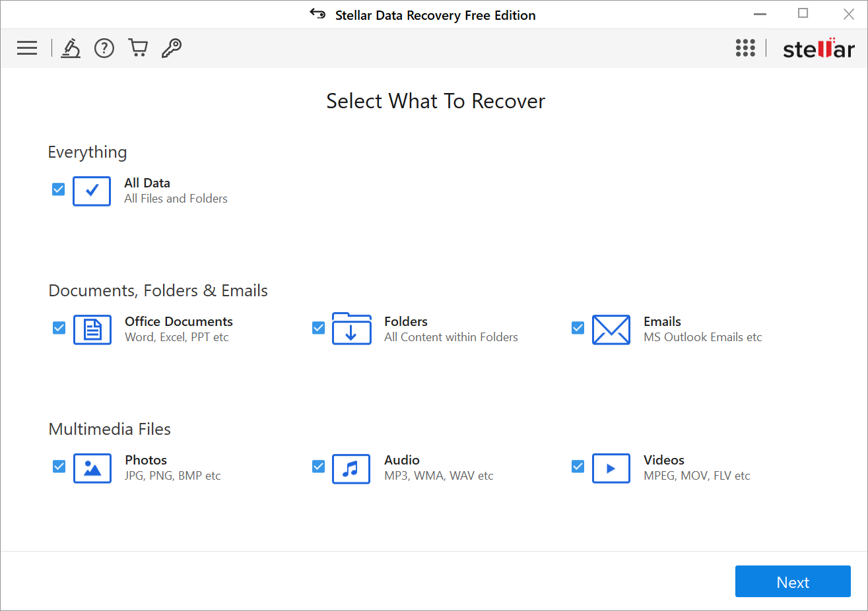Uncheck the Videos checkbox
Viewport: 868px width, 611px height.
[x=578, y=466]
